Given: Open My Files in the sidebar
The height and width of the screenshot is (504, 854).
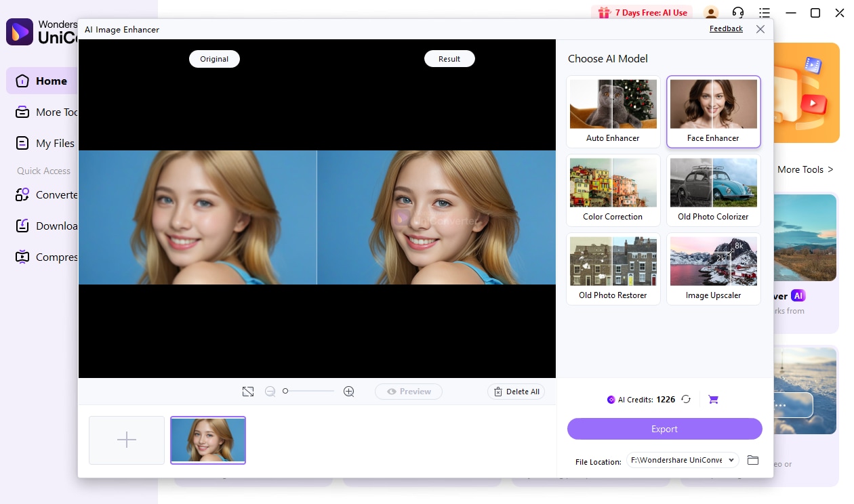Looking at the screenshot, I should (x=45, y=143).
